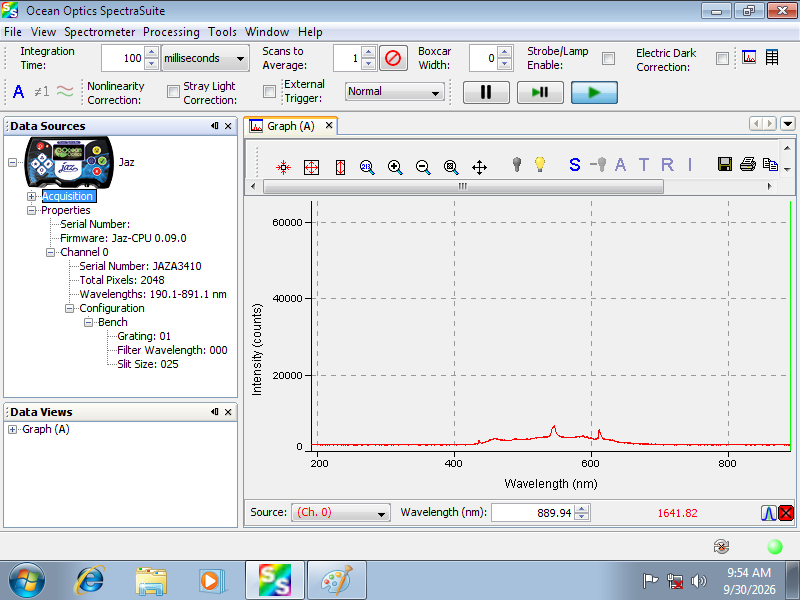Click the green play acquisition button

click(x=594, y=92)
